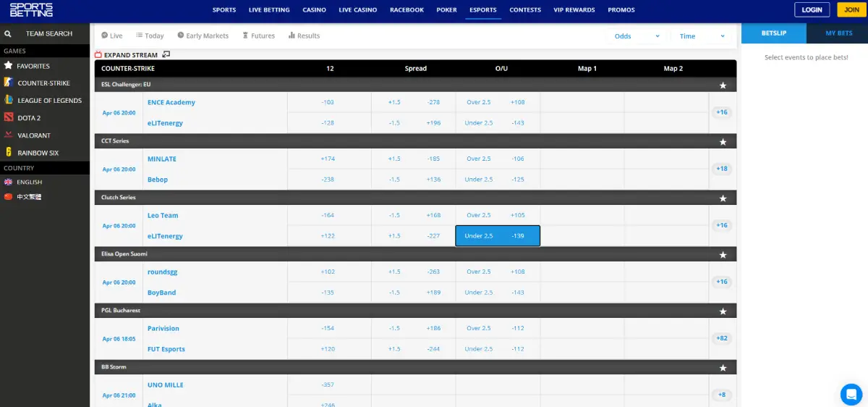Go to Sports in top navigation
The height and width of the screenshot is (407, 868).
(224, 10)
